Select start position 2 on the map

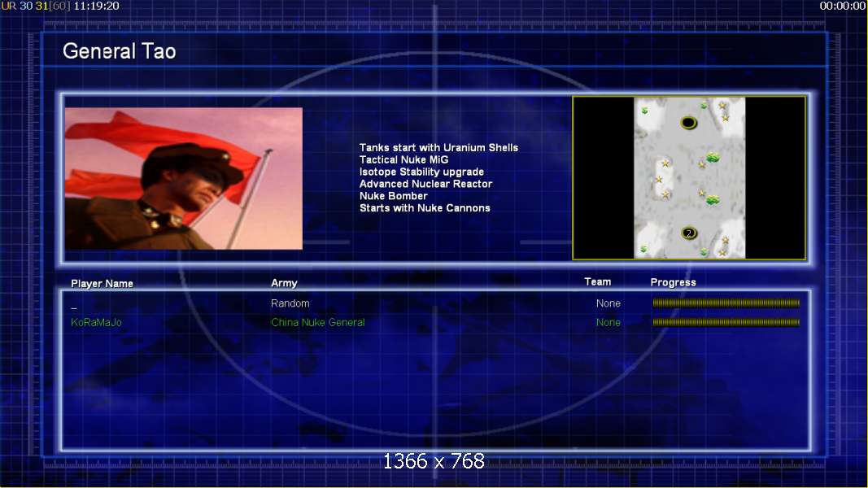click(689, 233)
